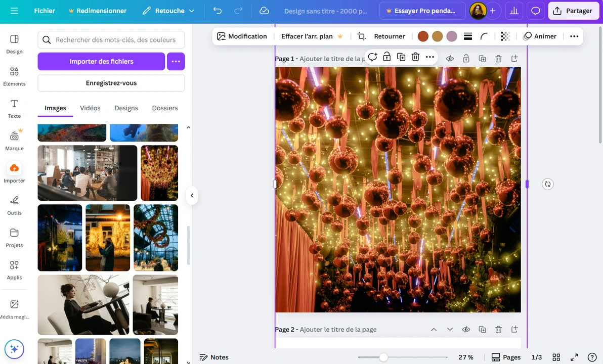The image size is (603, 364).
Task: Collapse the left panel with the chevron
Action: click(192, 195)
